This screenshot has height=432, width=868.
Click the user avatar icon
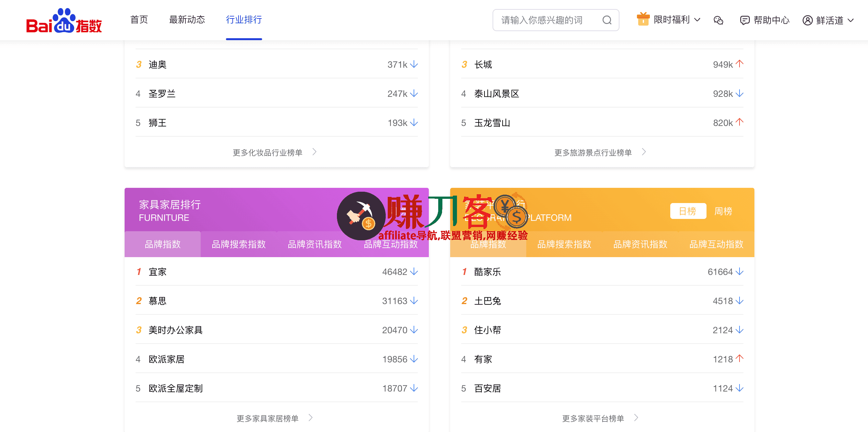pos(807,20)
